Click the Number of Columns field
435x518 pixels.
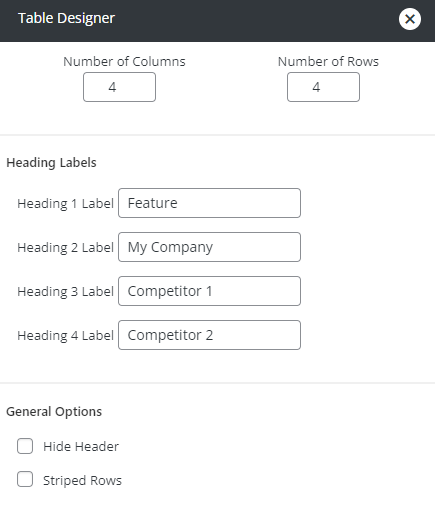119,87
